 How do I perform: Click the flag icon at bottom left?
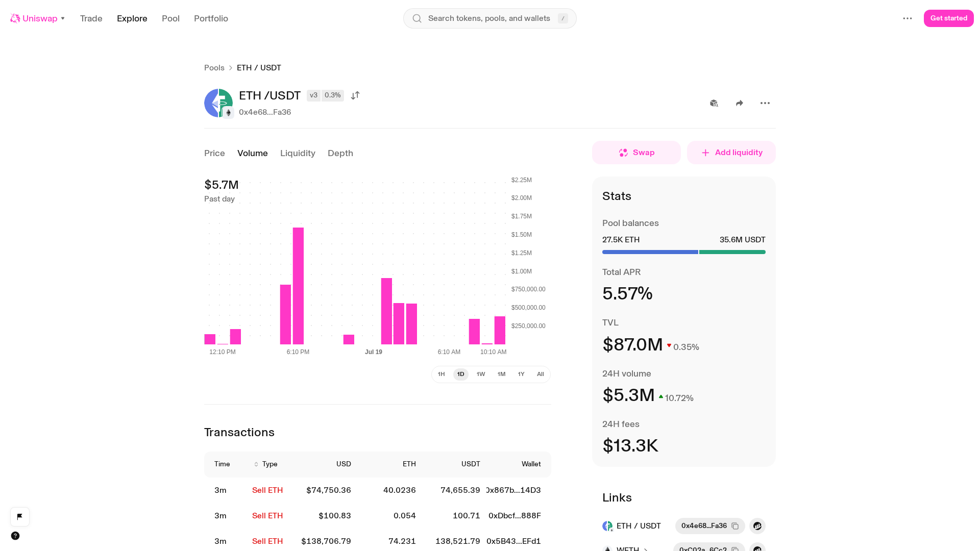point(20,517)
